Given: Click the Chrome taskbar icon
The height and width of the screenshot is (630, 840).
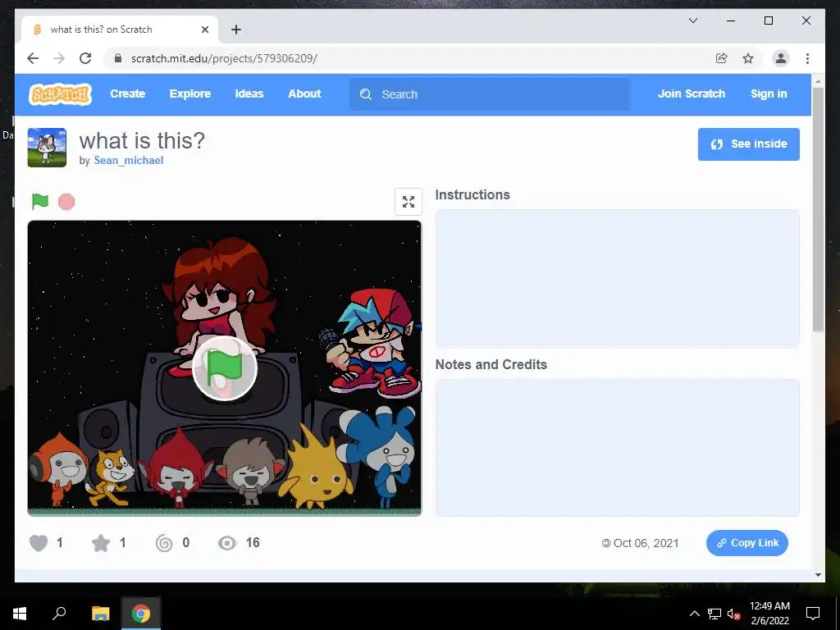Looking at the screenshot, I should point(141,614).
